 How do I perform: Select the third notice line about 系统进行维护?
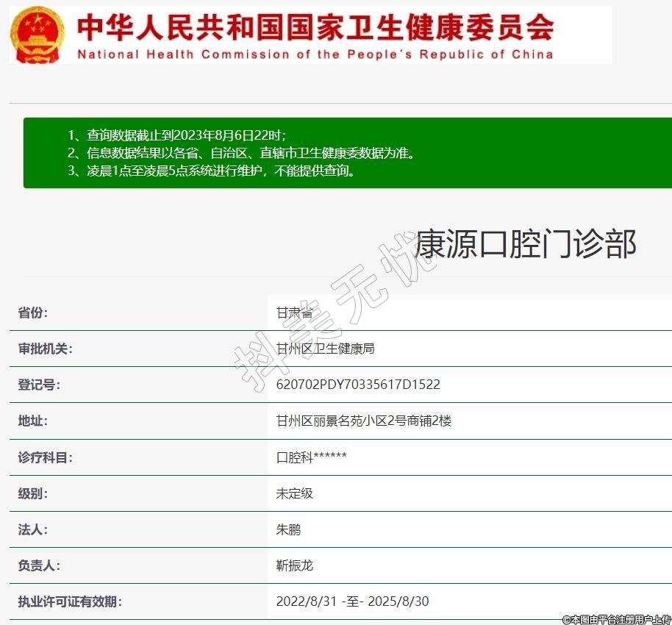pos(212,171)
